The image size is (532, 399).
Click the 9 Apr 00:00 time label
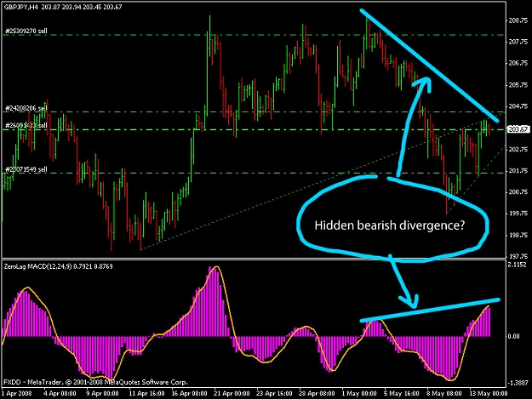(x=102, y=394)
